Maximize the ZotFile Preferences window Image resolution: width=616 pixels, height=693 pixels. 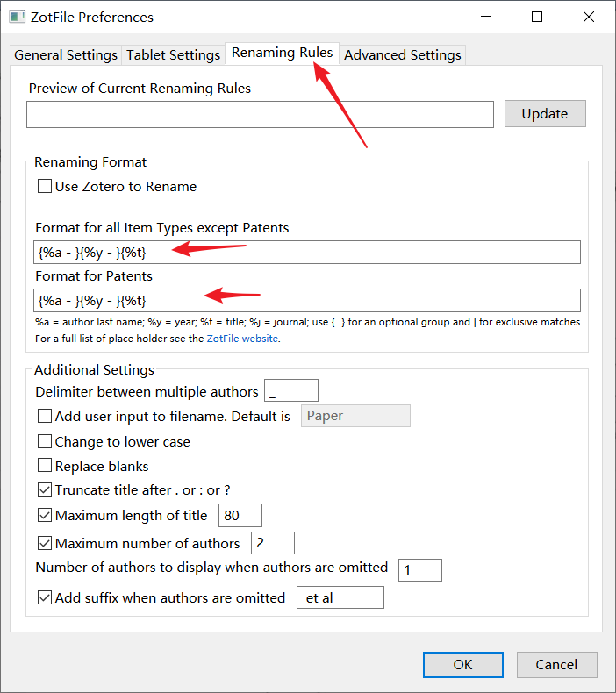click(x=537, y=17)
